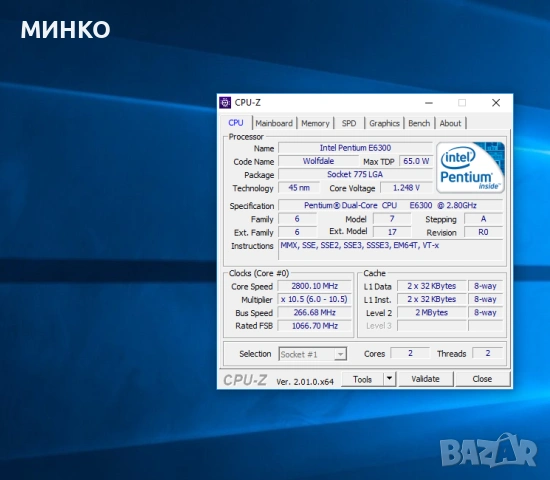Click the Intel Pentium inside logo
This screenshot has height=480, width=550.
pos(470,167)
